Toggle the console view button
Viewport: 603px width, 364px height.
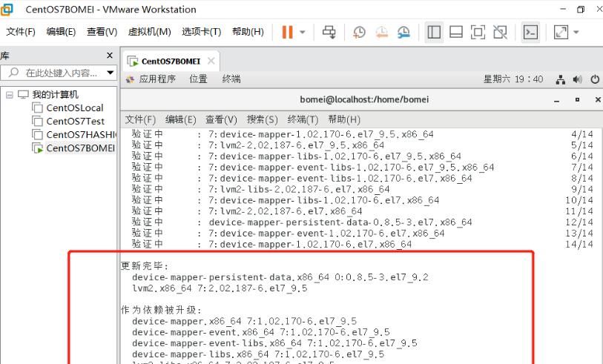530,33
